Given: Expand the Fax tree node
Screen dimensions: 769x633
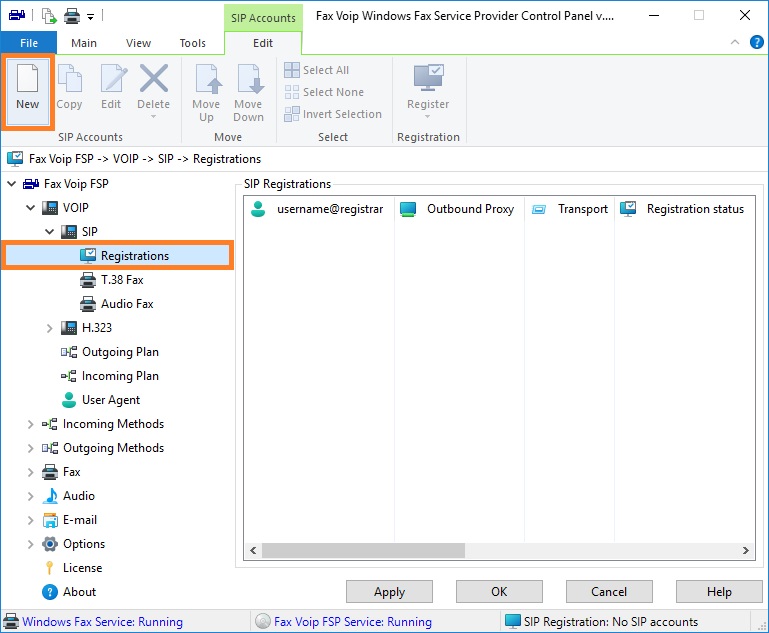Looking at the screenshot, I should [30, 472].
